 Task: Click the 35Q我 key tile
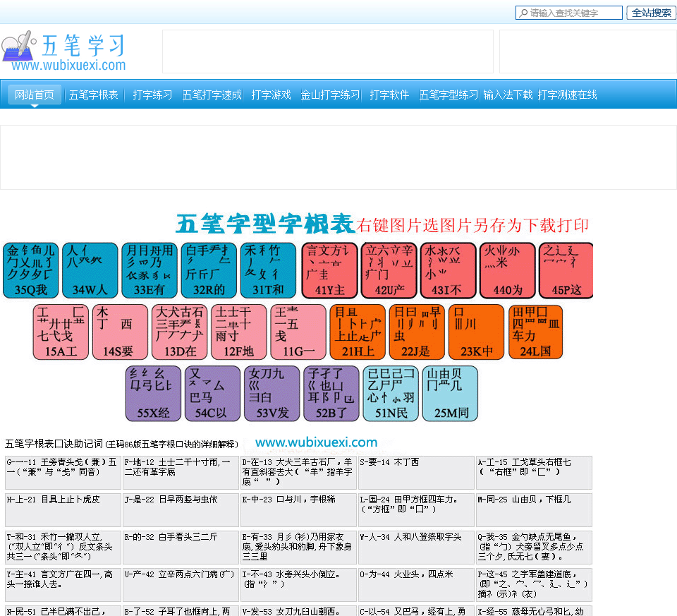[30, 270]
